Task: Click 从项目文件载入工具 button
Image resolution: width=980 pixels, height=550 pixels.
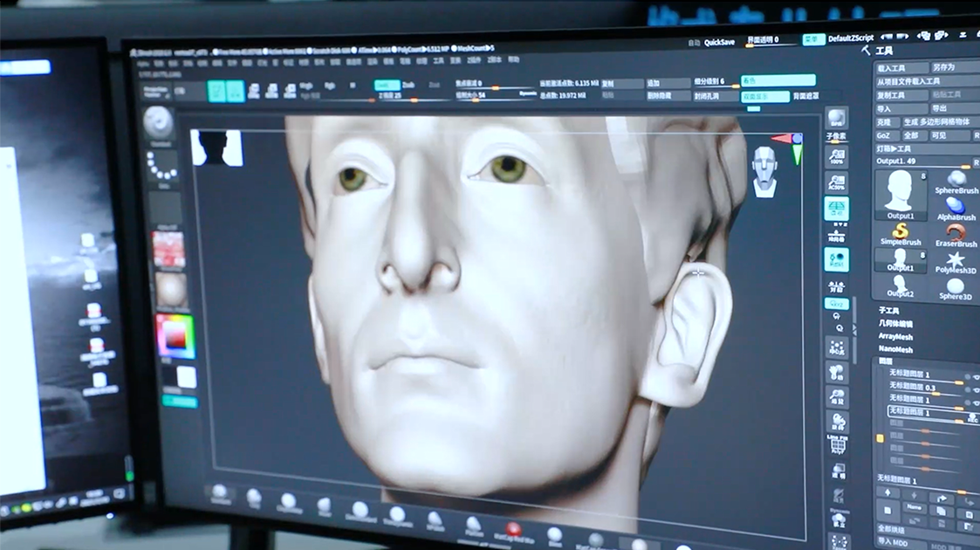Action: (x=928, y=81)
